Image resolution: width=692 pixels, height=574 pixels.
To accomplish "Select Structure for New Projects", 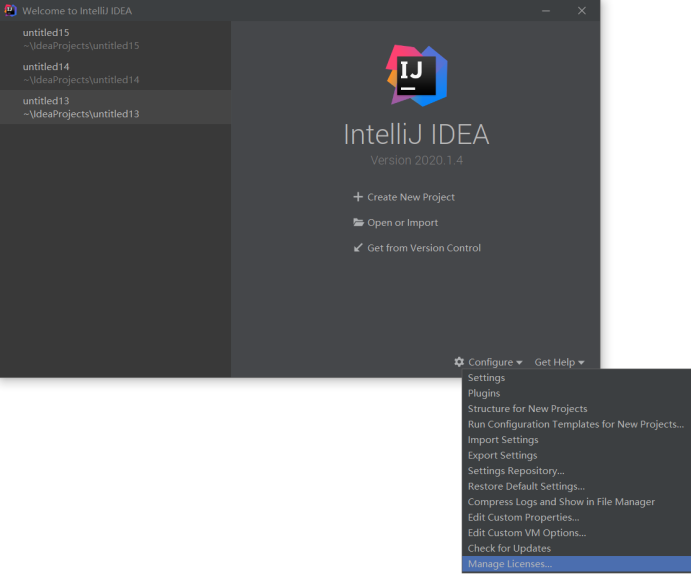I will click(x=576, y=409).
